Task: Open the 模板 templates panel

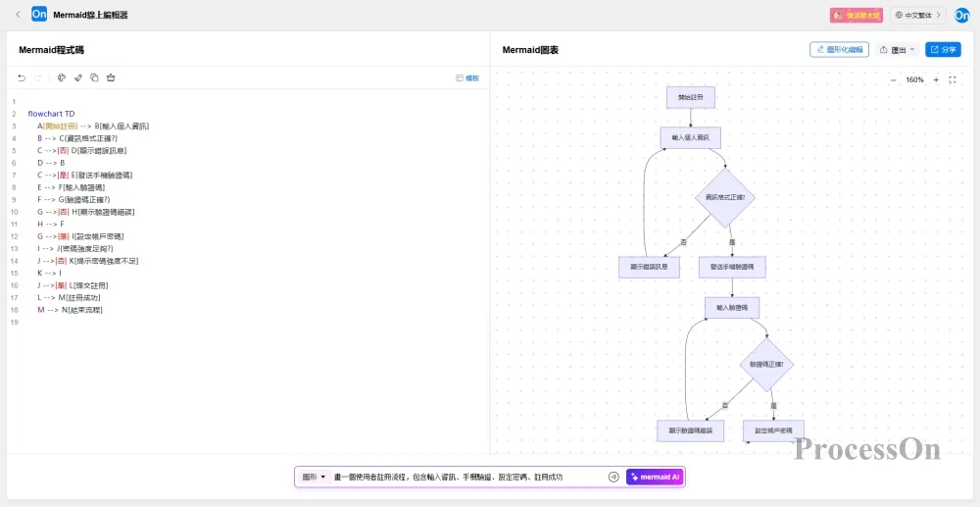Action: [467, 77]
